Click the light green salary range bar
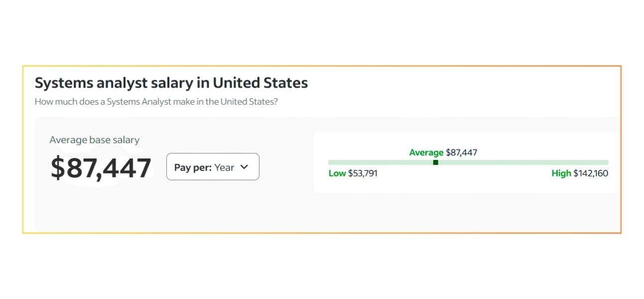This screenshot has width=644, height=299. [x=518, y=162]
